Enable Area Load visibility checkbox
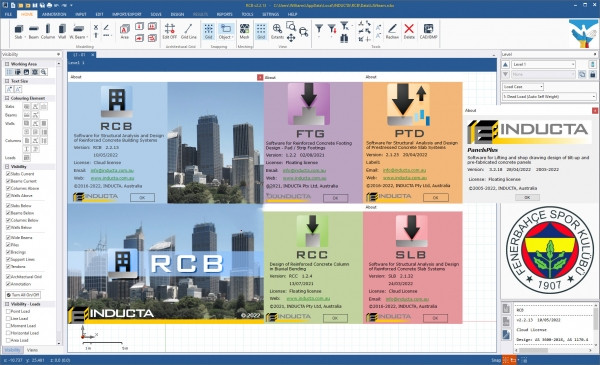 [8, 340]
